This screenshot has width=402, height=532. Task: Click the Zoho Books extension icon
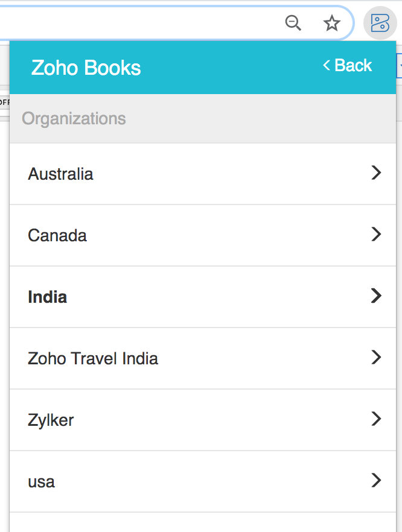[380, 24]
